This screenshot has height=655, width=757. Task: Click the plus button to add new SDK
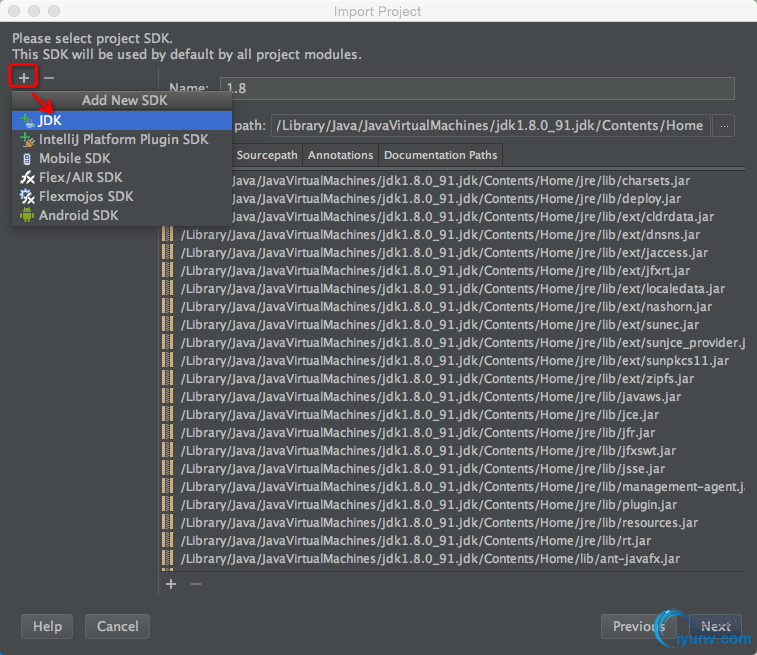24,77
